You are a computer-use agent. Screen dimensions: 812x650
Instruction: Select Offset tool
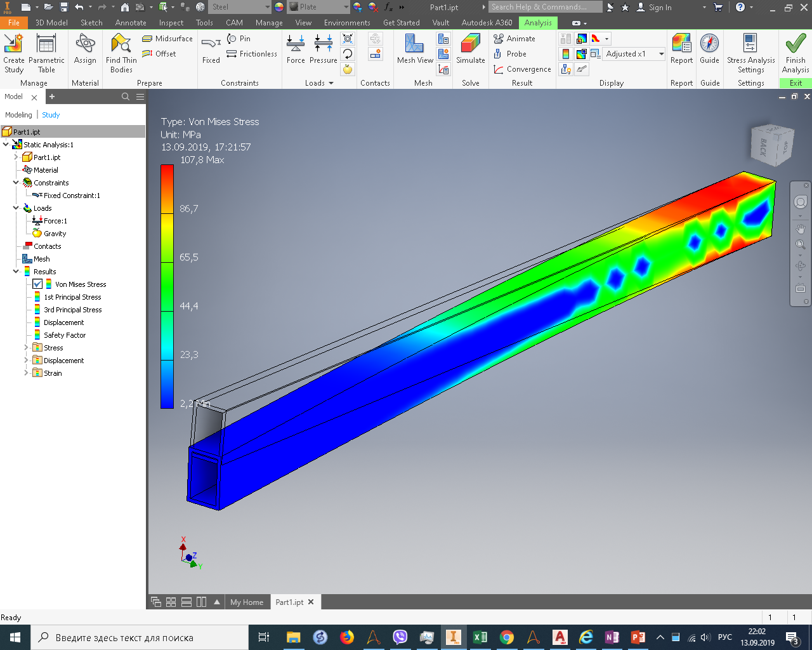(159, 54)
